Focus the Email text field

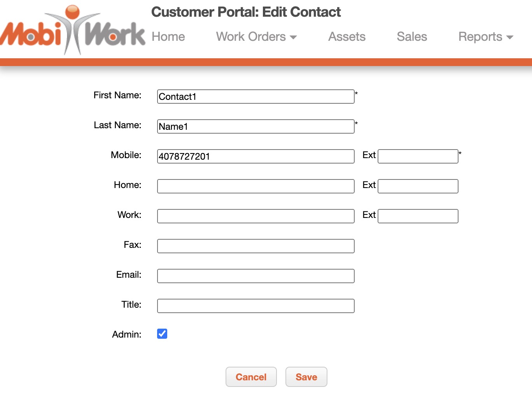[255, 276]
